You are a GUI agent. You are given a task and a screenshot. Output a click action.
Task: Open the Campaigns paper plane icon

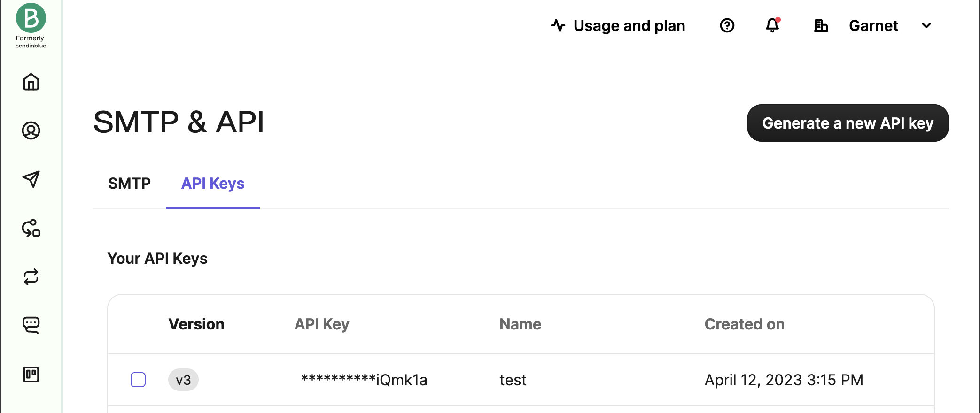pyautogui.click(x=31, y=180)
